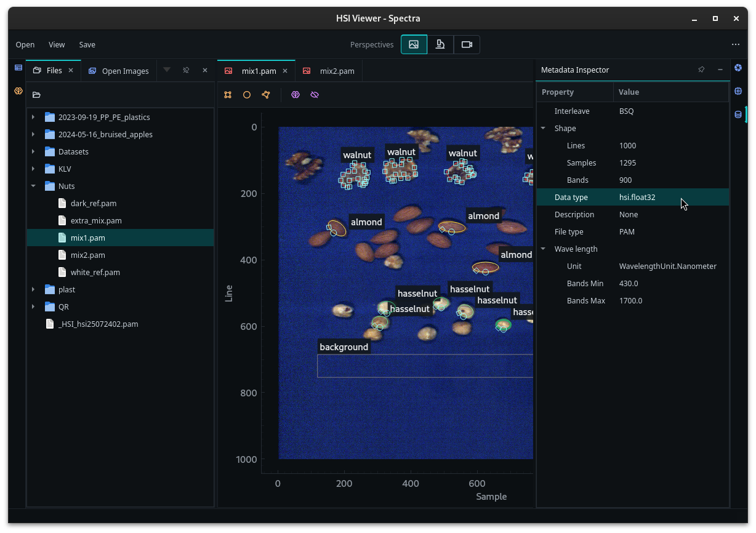756x533 pixels.
Task: Unpin the Files panel group
Action: [x=186, y=70]
